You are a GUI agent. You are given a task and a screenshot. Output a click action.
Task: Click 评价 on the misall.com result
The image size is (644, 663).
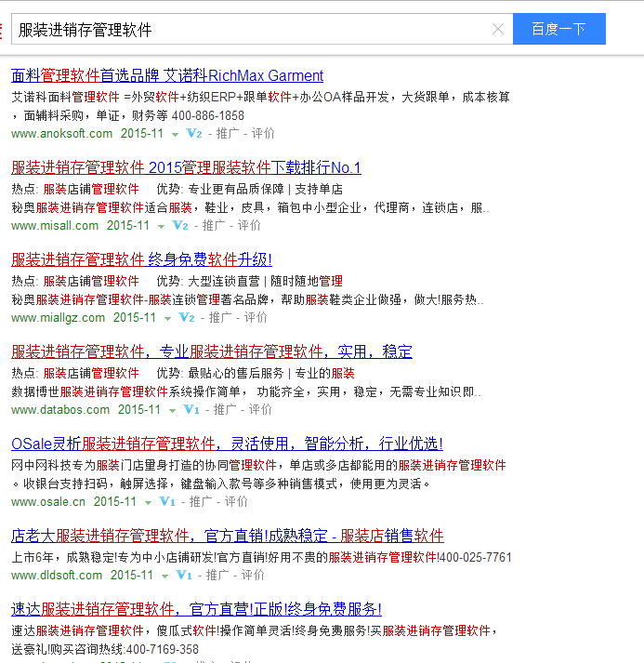(249, 226)
